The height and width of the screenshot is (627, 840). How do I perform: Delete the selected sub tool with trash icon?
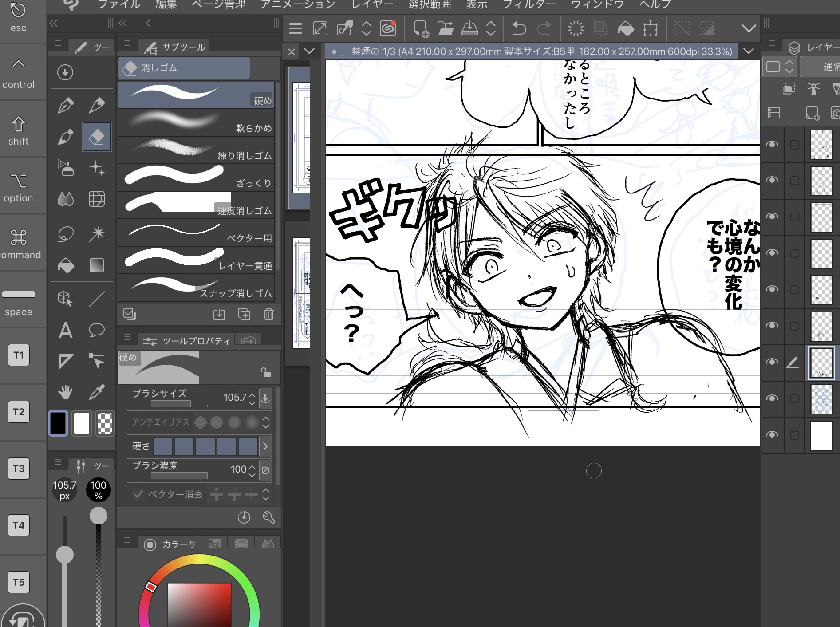point(269,314)
